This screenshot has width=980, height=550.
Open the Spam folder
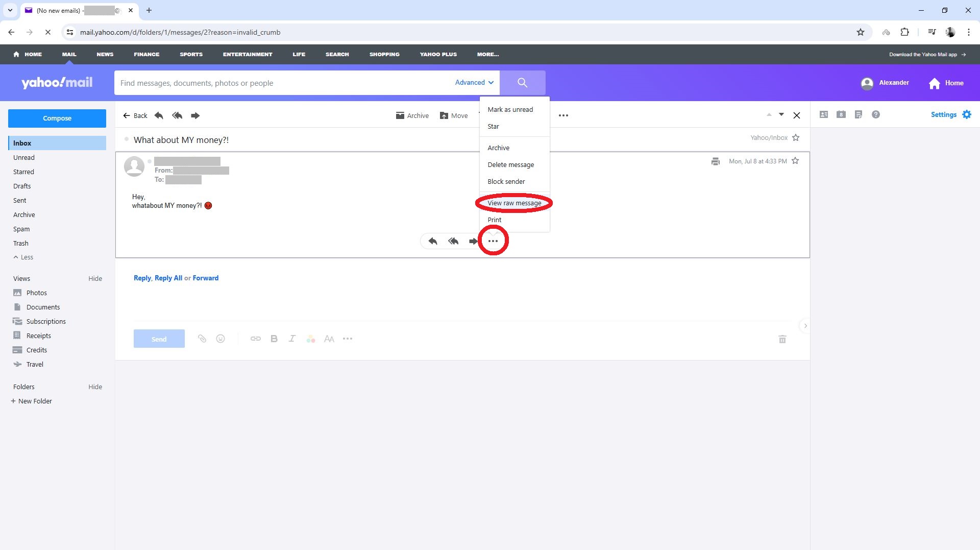point(21,229)
